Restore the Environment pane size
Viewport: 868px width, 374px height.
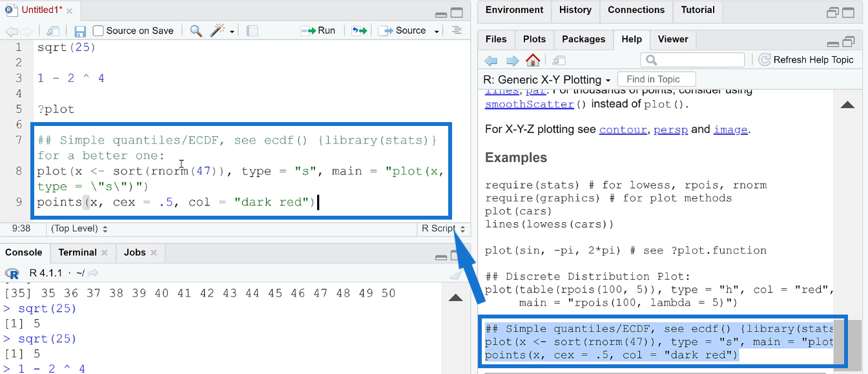coord(832,13)
